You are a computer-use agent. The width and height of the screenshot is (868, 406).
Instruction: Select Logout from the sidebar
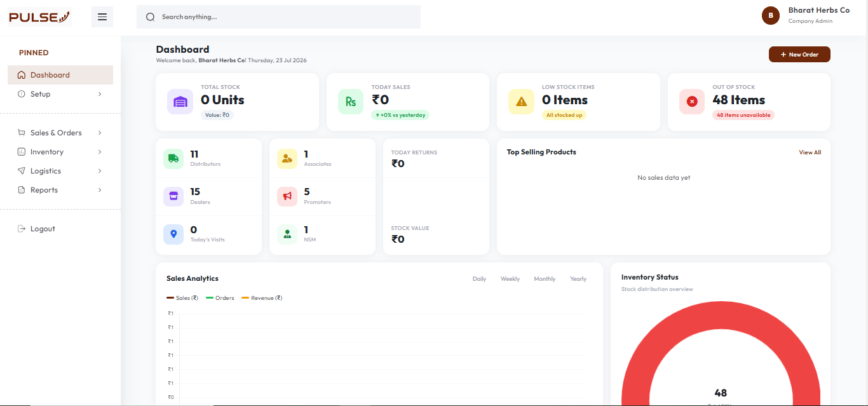click(x=60, y=229)
